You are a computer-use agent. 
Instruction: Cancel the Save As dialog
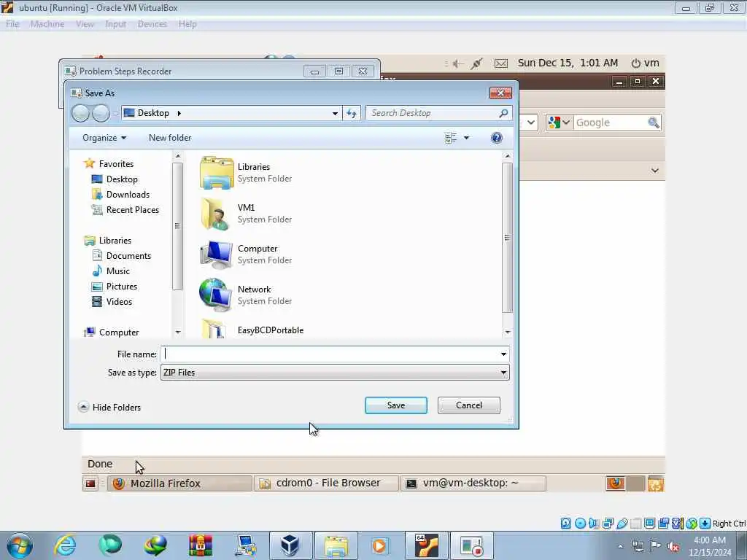pyautogui.click(x=469, y=405)
